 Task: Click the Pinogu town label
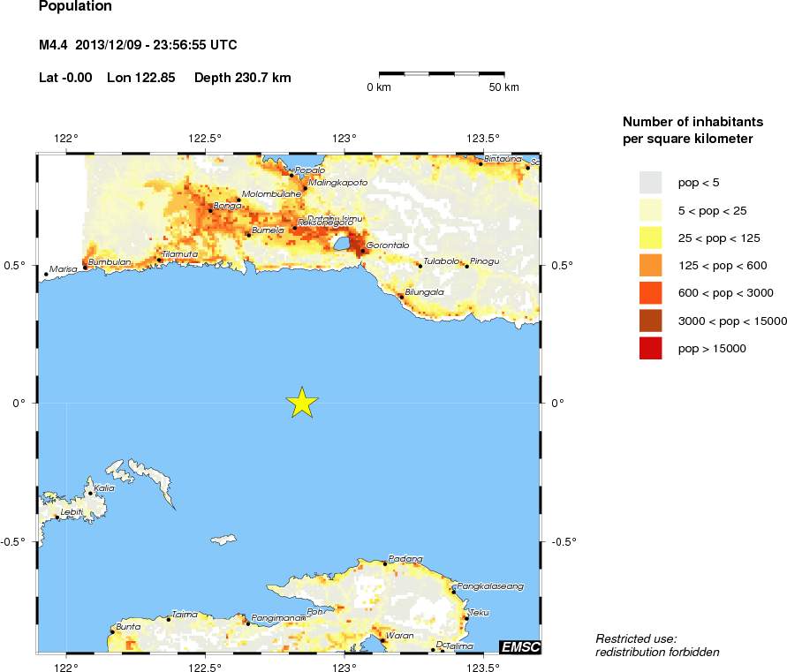click(485, 261)
